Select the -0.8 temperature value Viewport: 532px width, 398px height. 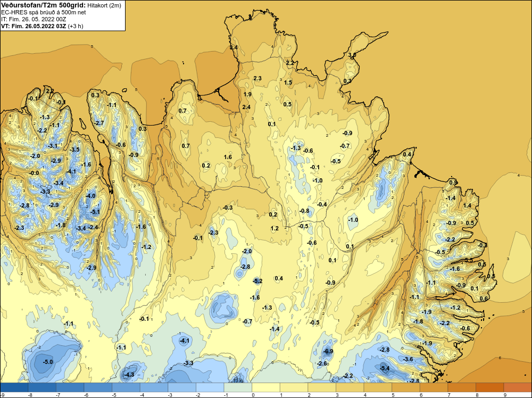point(304,211)
